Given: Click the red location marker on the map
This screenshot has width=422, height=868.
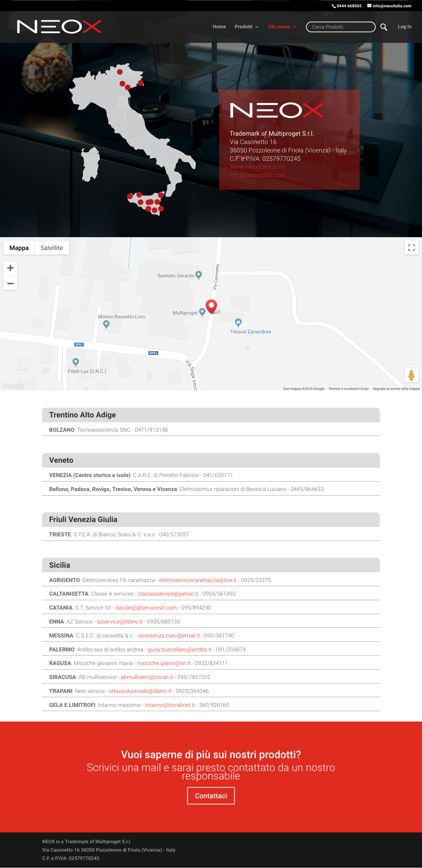Looking at the screenshot, I should [211, 306].
